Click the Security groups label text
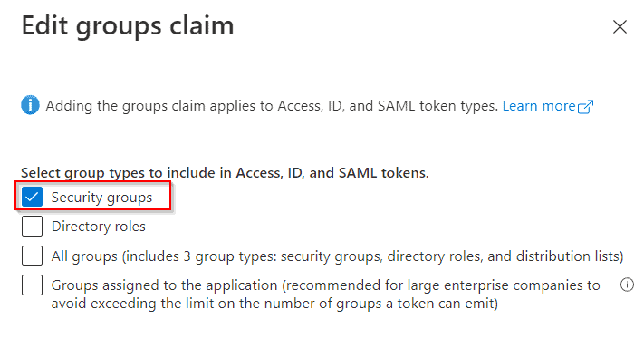Screen dimensions: 644x338 coord(101,198)
